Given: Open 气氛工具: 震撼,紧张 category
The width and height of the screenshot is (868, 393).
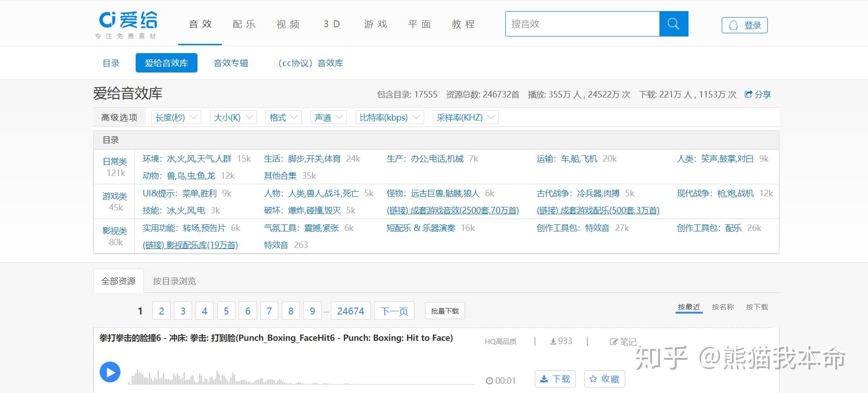Looking at the screenshot, I should click(301, 228).
